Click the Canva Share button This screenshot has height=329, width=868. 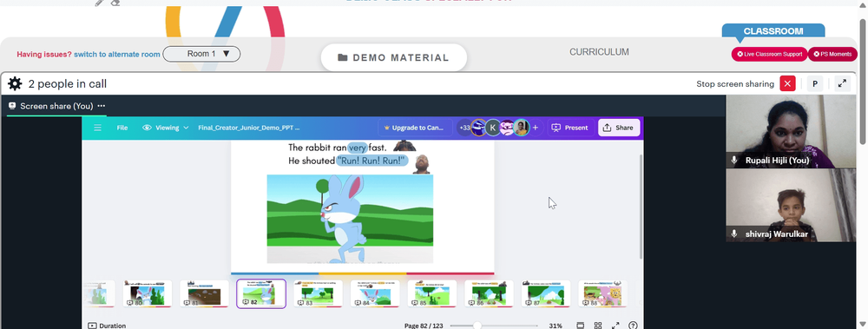618,128
